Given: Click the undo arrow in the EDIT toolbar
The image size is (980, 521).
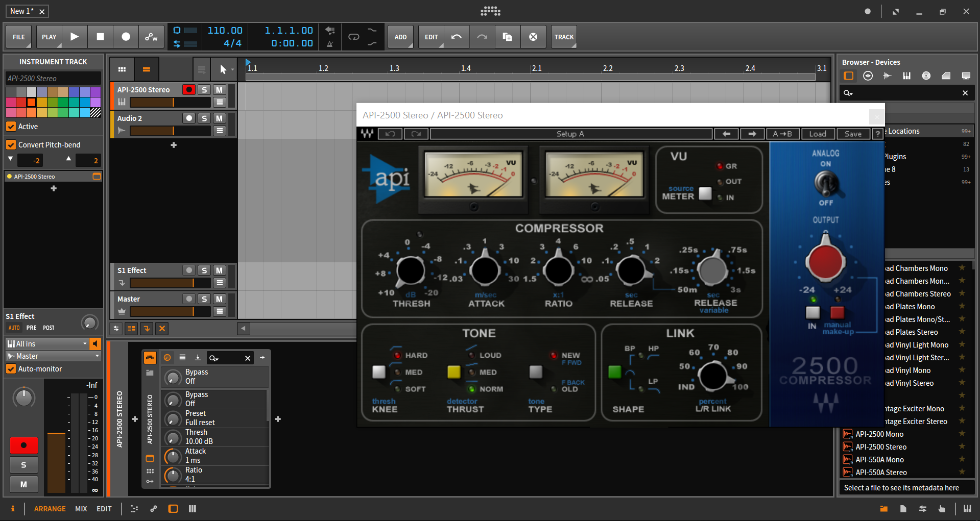Looking at the screenshot, I should [x=457, y=37].
